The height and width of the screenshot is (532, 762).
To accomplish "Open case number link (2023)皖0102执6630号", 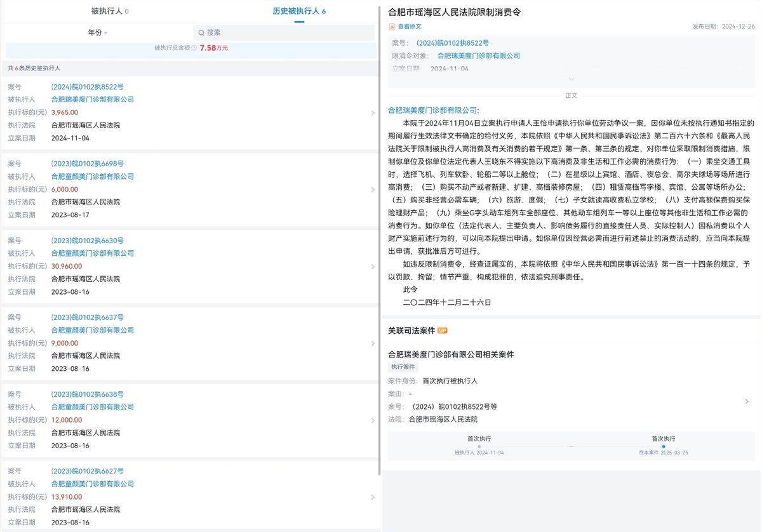I will 88,241.
